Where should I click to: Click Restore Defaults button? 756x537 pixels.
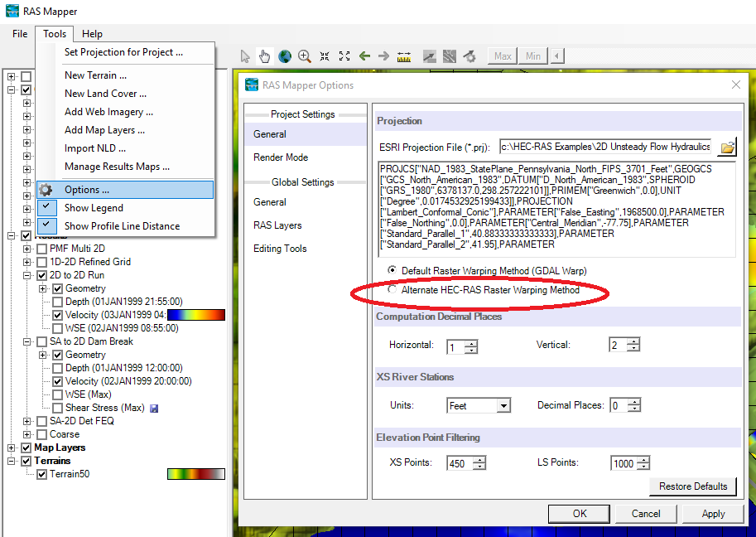tap(693, 486)
